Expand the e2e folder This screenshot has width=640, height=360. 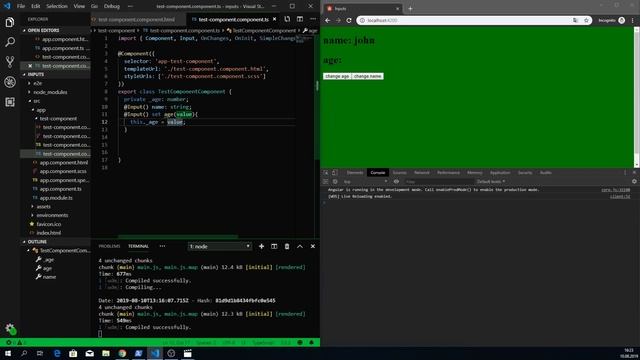click(38, 83)
